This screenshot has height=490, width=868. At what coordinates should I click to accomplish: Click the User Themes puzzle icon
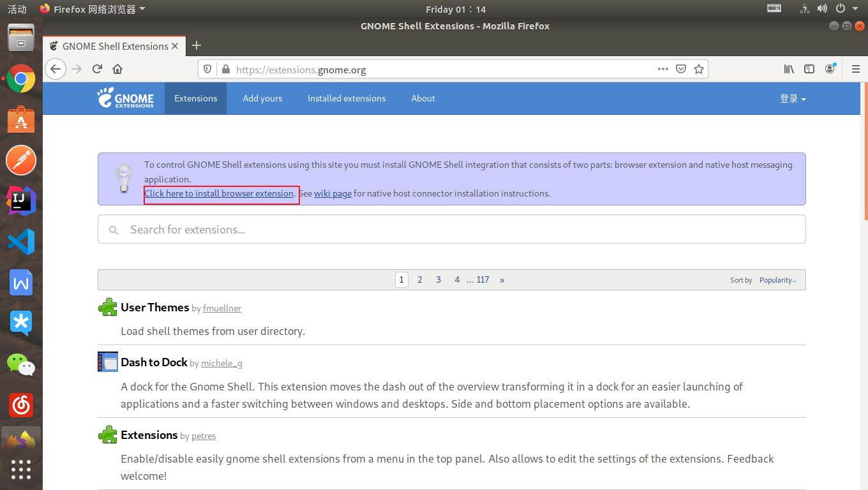coord(107,308)
